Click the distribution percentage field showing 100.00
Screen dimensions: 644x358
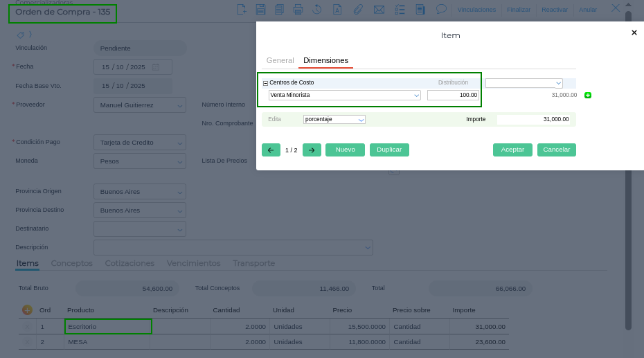453,95
